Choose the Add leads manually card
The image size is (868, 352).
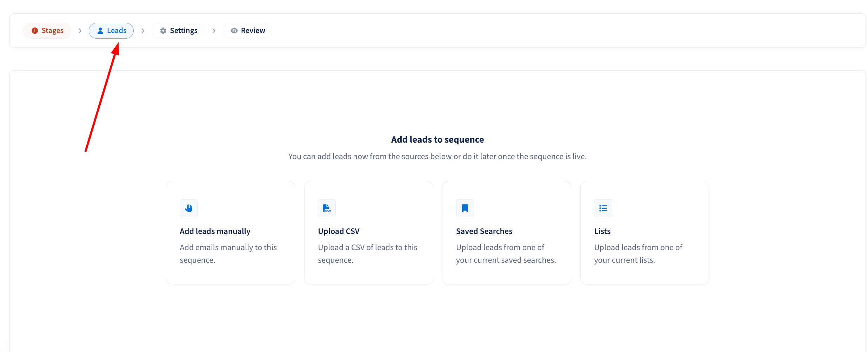pos(231,233)
